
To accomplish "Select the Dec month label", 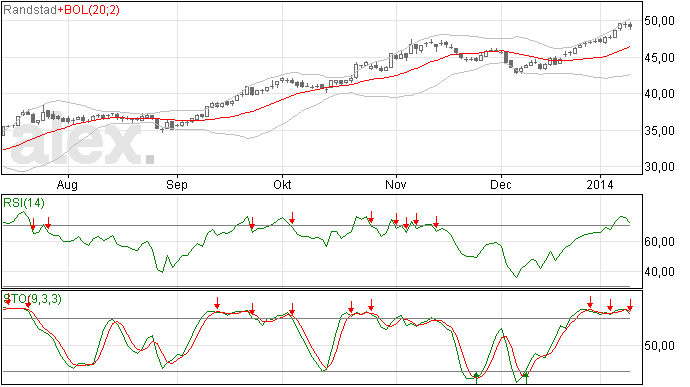I will point(501,184).
